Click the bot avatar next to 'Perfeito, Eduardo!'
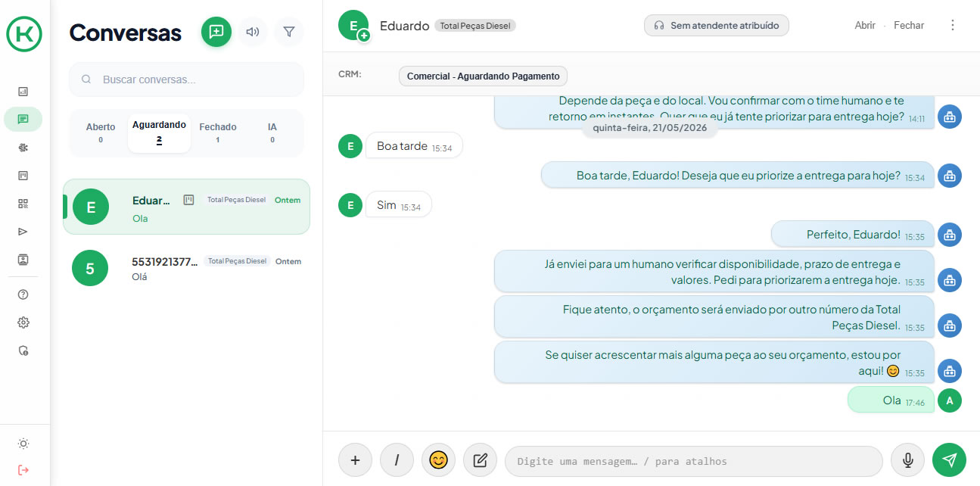Viewport: 980px width, 486px height. [x=950, y=235]
